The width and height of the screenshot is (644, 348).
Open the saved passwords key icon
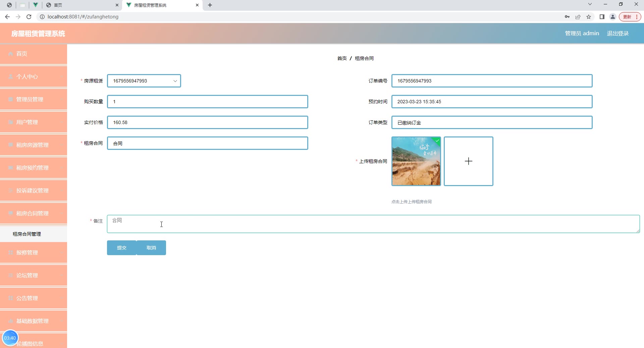point(567,17)
